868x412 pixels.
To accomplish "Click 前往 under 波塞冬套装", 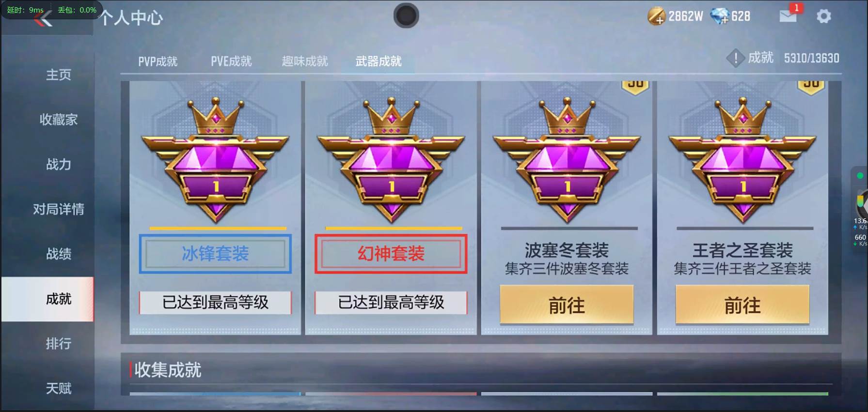I will [567, 305].
